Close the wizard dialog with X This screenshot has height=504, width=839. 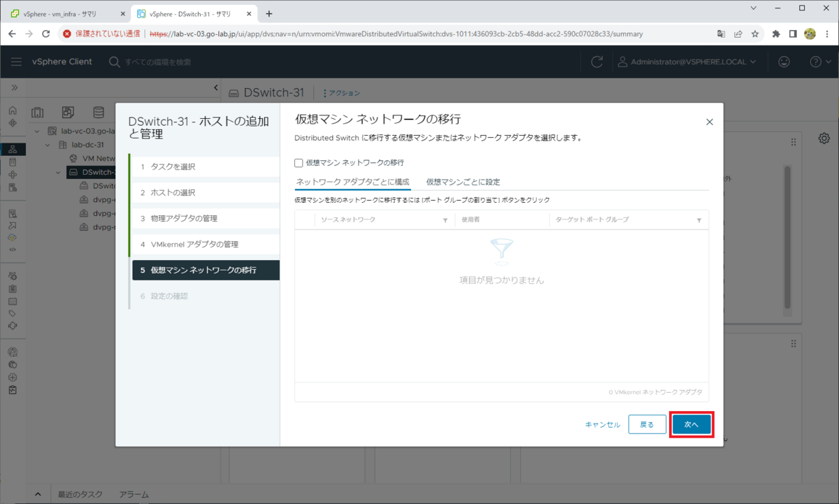tap(709, 122)
